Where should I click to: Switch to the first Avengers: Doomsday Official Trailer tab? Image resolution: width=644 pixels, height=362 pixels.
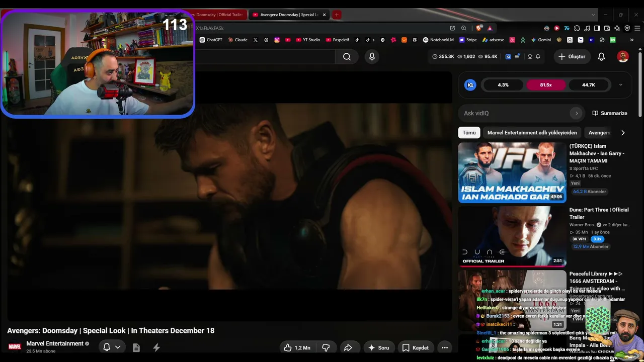(x=219, y=15)
